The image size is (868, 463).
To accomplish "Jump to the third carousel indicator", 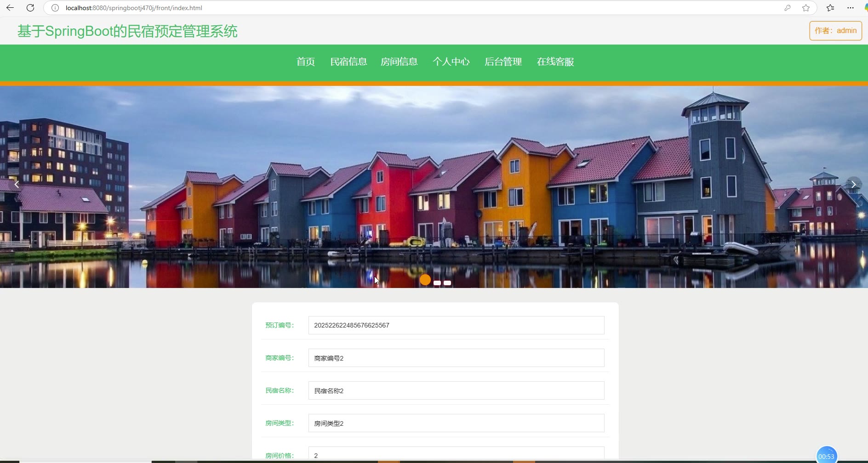I will pos(447,283).
